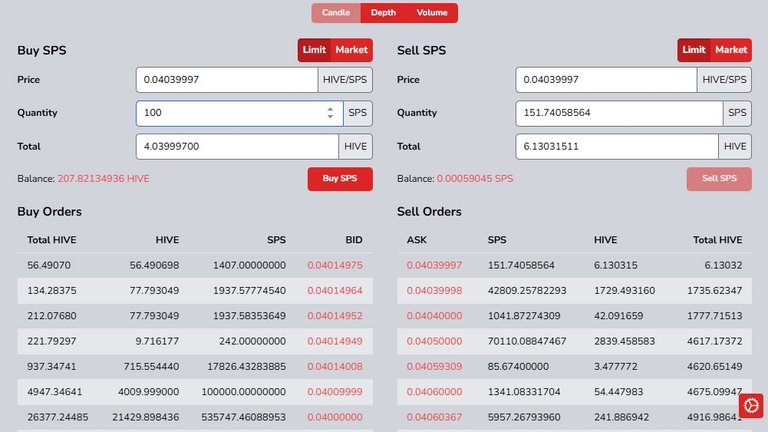Select bid price 0.04014952
This screenshot has height=432, width=768.
(x=335, y=316)
